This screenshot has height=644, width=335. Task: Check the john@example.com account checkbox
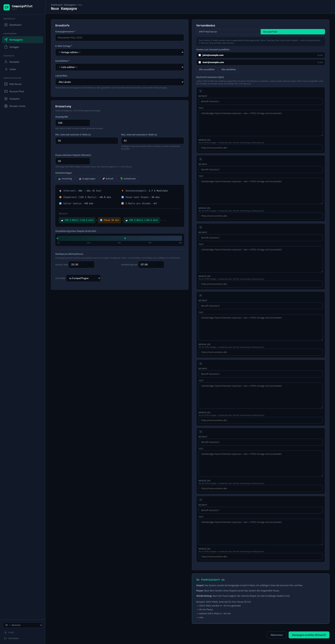tap(200, 55)
